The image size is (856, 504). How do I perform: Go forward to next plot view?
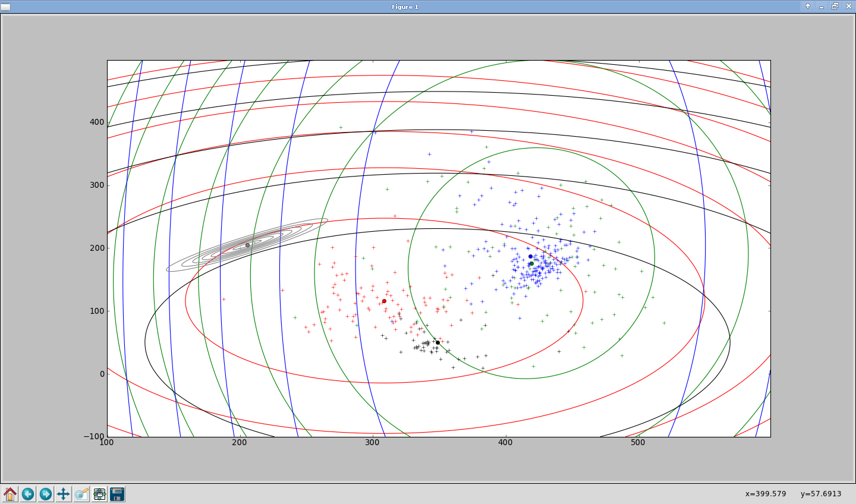[x=46, y=494]
